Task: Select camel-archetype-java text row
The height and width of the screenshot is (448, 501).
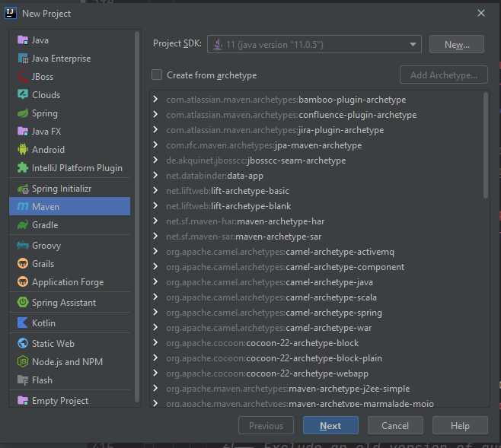Action: coord(270,282)
